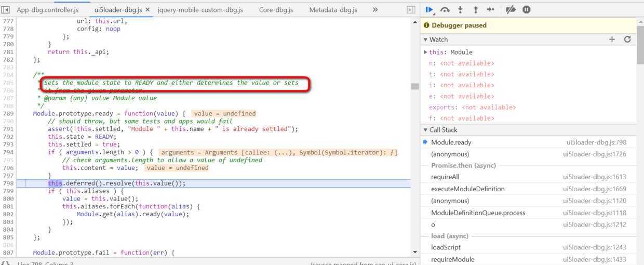
Task: Select Module.ready call stack frame
Action: 528,142
